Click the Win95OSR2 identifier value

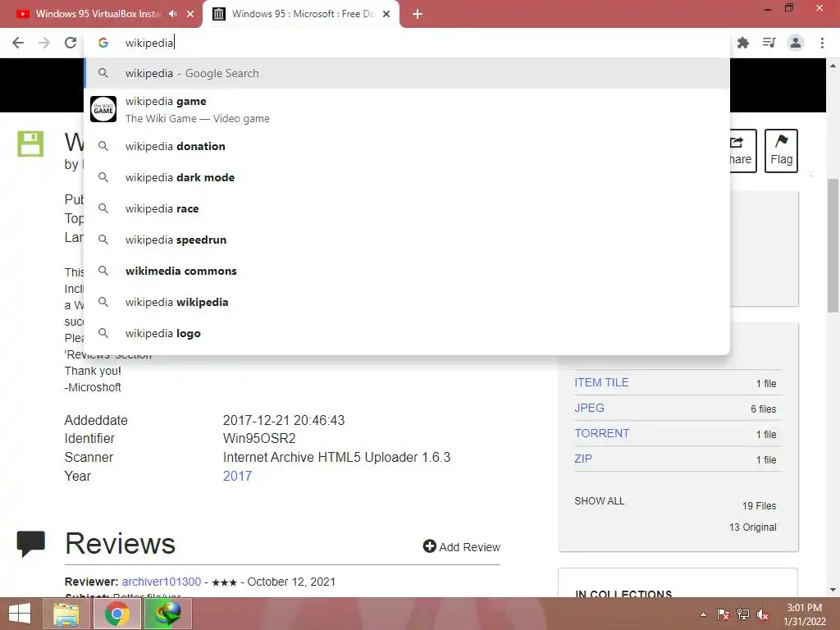coord(259,438)
